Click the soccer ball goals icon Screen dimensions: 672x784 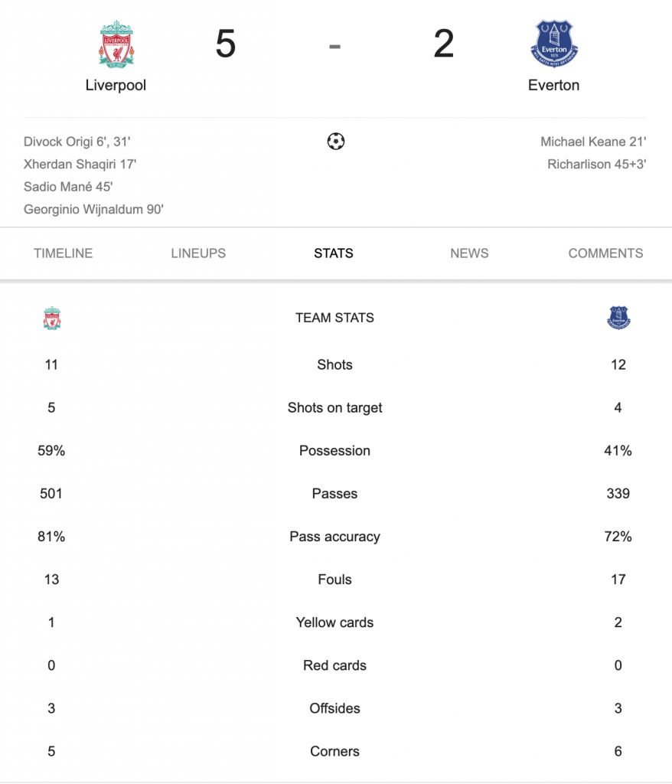[x=335, y=142]
